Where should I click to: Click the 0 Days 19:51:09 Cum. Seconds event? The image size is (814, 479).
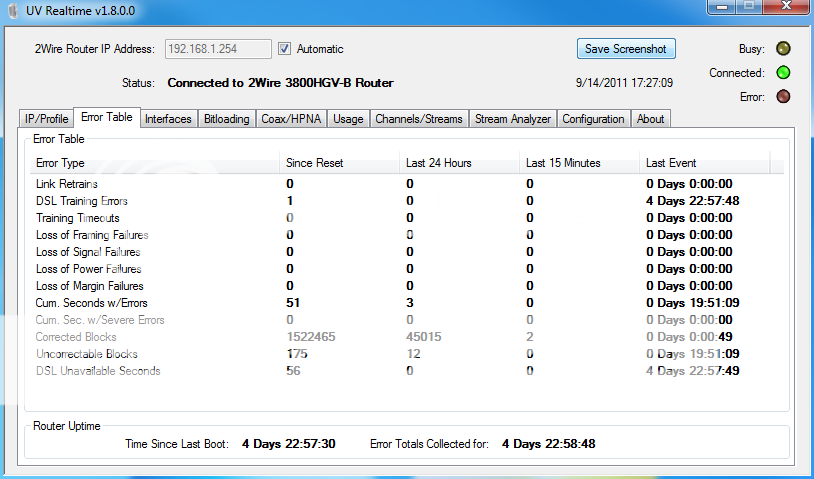[x=693, y=303]
